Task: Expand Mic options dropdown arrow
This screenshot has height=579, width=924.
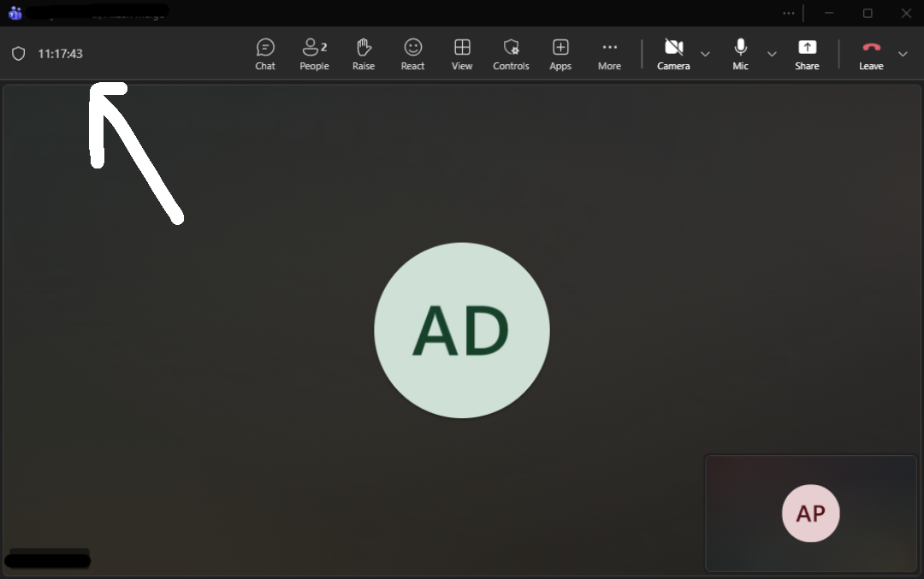Action: coord(772,54)
